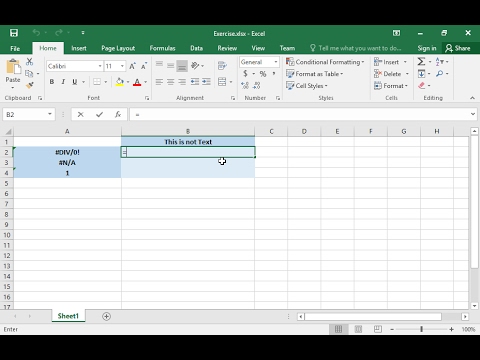Click Cancel X in formula bar

[80, 114]
